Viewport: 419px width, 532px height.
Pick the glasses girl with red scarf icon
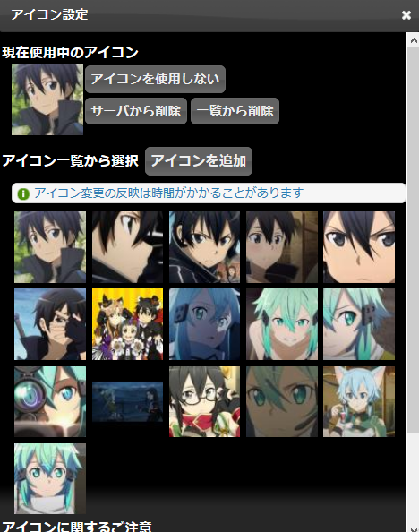coord(204,401)
